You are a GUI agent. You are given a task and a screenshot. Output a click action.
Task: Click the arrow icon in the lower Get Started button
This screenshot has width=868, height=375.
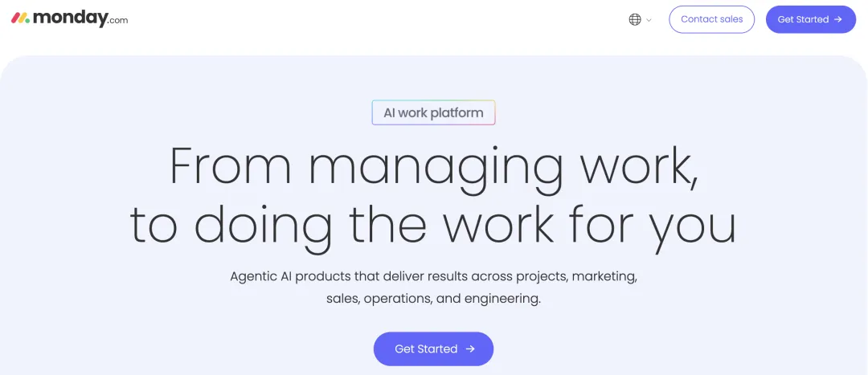(470, 349)
